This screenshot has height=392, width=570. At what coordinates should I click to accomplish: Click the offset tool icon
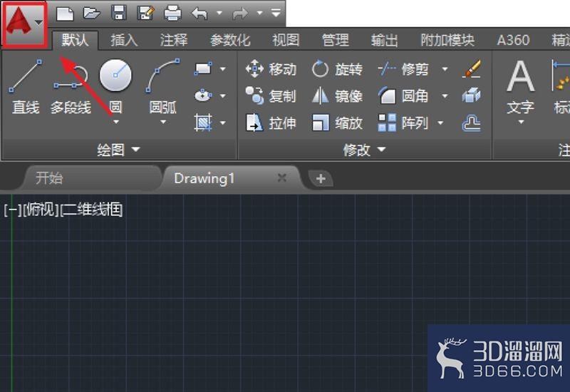click(x=472, y=123)
